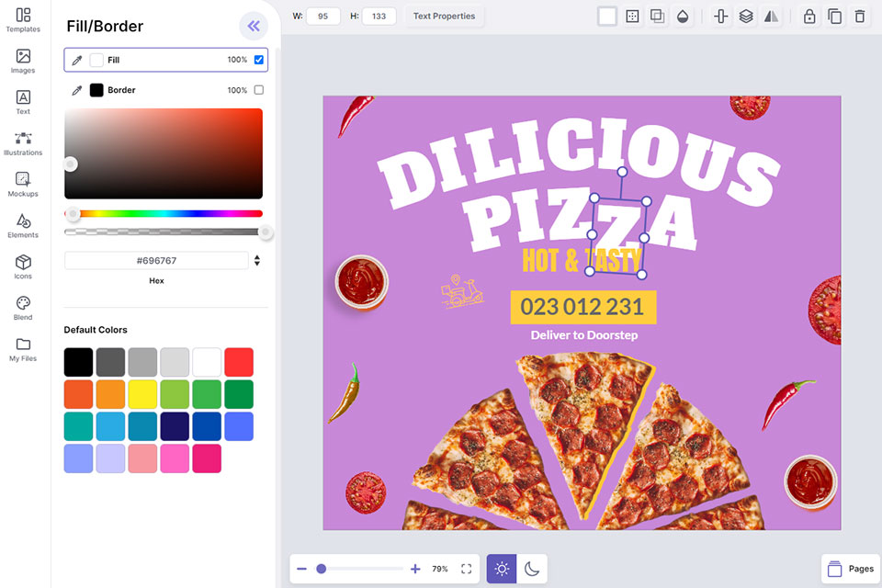The image size is (882, 588).
Task: Enable the Border checkbox
Action: pos(259,90)
